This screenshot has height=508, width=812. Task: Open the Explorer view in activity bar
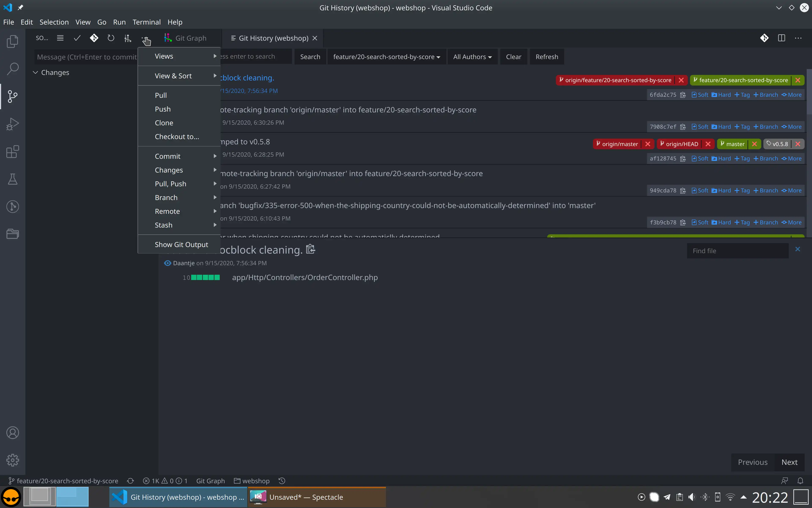point(12,41)
